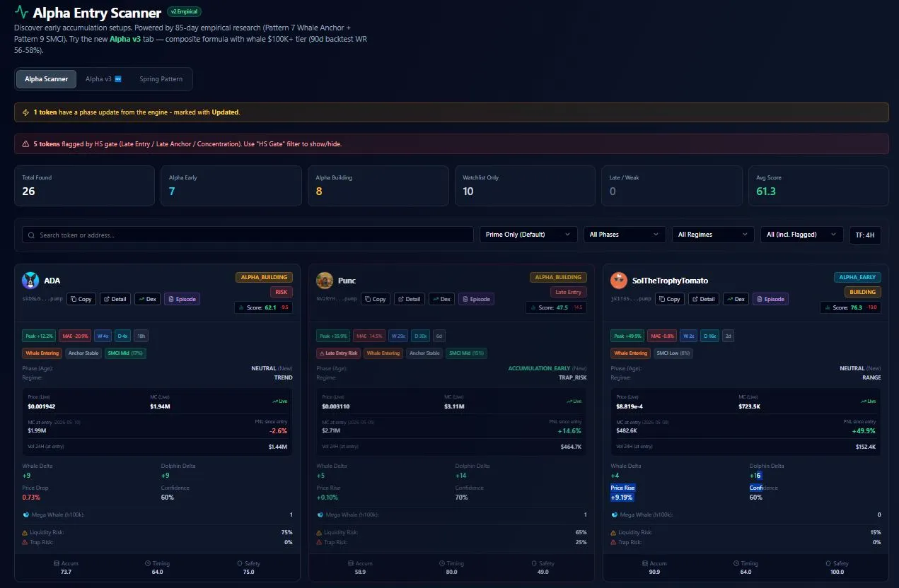Click the Avg Score 61.3 stat card
This screenshot has height=588, width=899.
tap(818, 186)
